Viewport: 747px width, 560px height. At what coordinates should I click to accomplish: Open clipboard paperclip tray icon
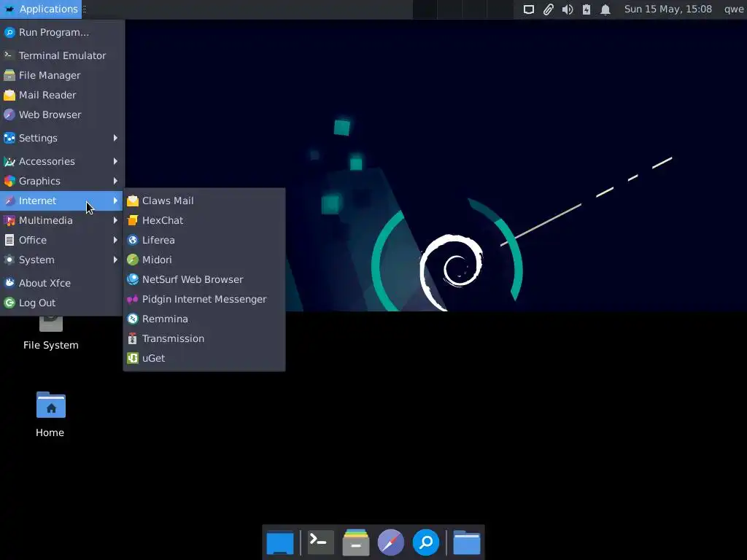click(x=549, y=9)
